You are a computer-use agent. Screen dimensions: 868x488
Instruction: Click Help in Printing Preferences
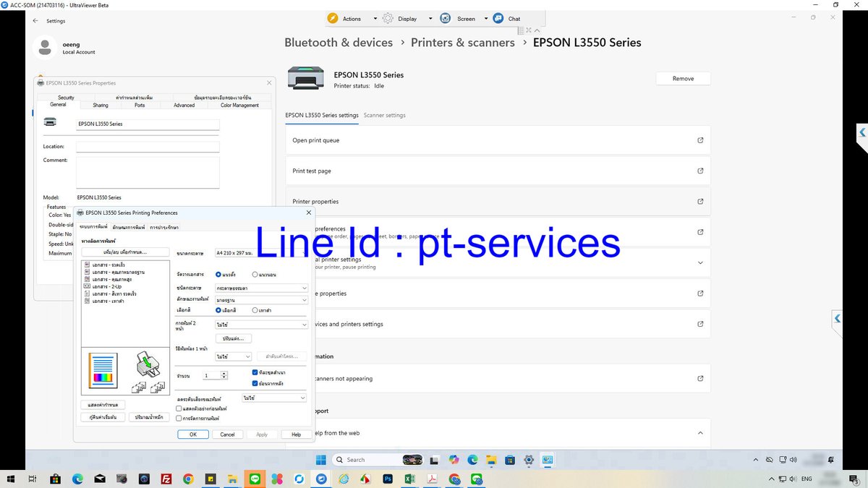[x=296, y=435]
